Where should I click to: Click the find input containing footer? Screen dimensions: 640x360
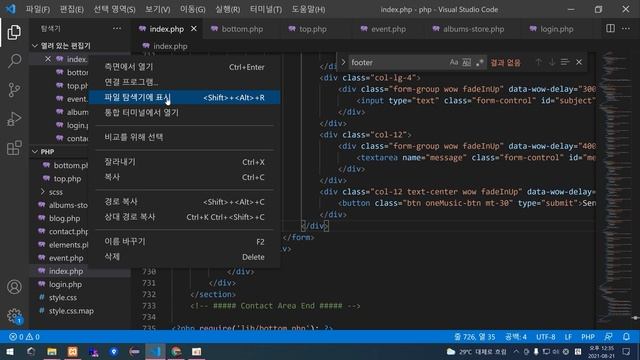[x=398, y=62]
